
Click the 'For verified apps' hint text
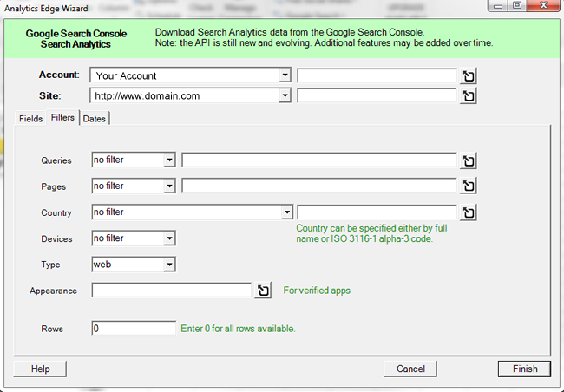(x=317, y=291)
